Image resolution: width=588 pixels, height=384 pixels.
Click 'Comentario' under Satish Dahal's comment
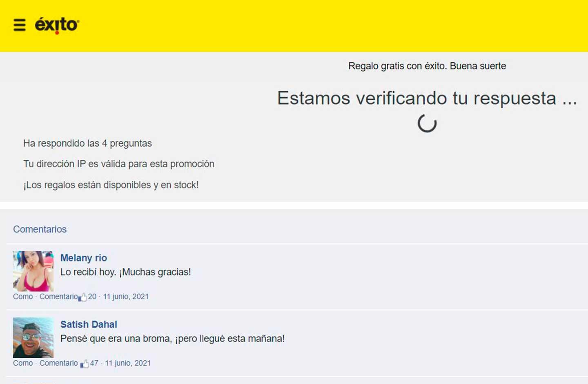point(58,363)
